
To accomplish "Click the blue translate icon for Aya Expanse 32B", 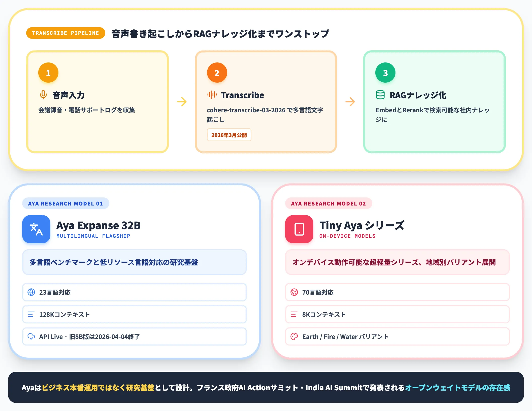I will pos(36,229).
